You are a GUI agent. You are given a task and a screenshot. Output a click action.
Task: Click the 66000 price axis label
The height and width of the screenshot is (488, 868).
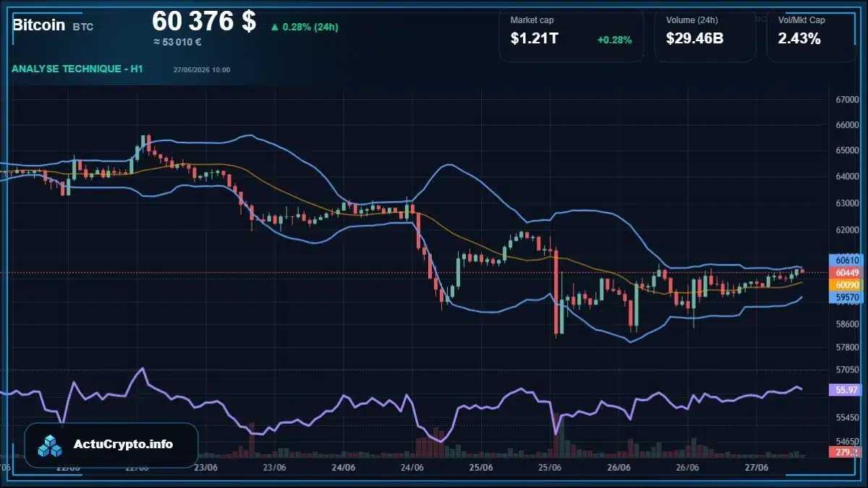847,125
